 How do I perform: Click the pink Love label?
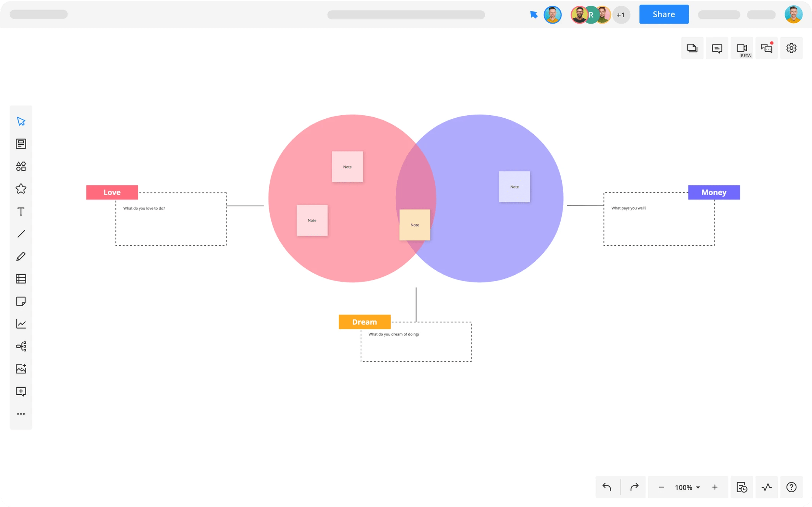tap(112, 192)
